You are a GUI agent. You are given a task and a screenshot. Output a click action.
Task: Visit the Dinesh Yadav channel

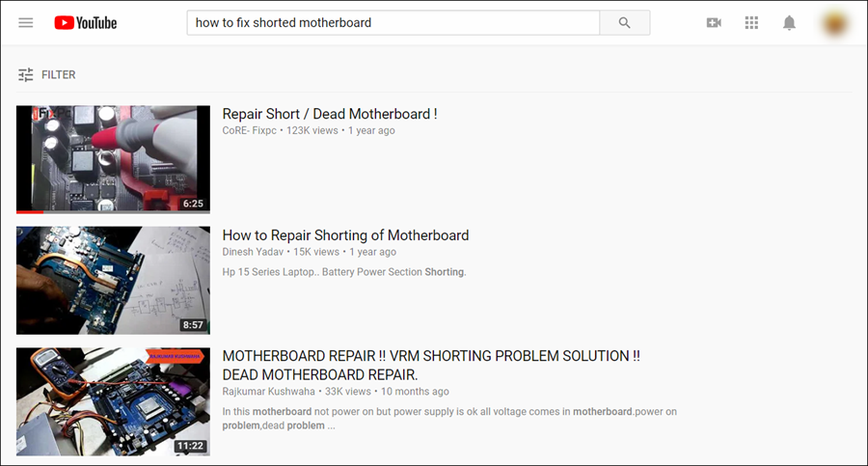(253, 252)
